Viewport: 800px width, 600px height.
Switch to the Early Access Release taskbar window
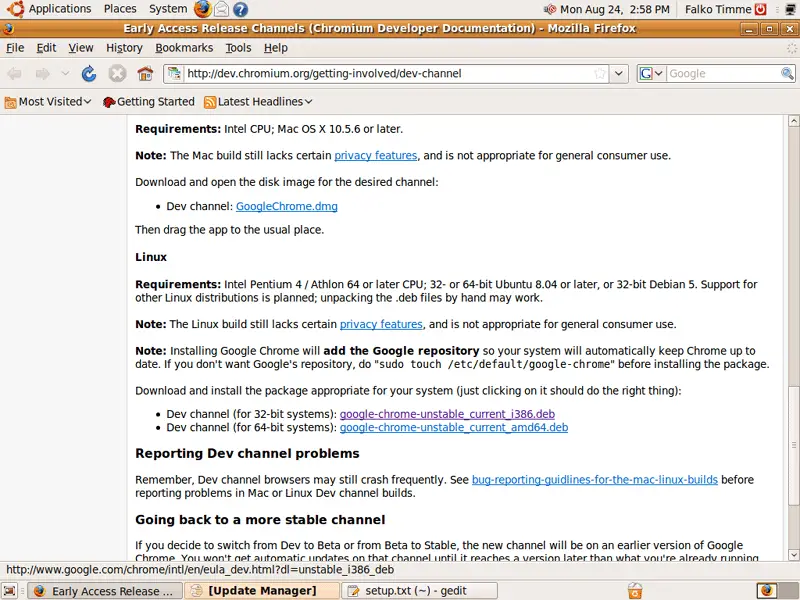click(x=105, y=591)
